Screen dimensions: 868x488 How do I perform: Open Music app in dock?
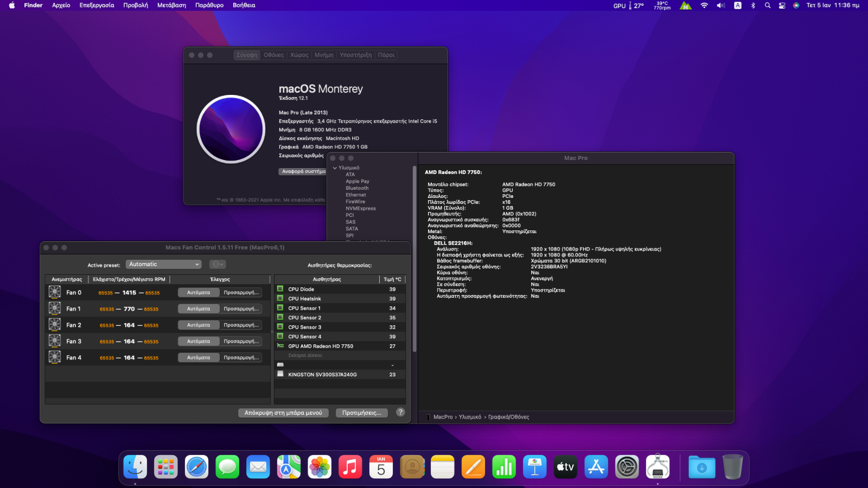(x=350, y=467)
